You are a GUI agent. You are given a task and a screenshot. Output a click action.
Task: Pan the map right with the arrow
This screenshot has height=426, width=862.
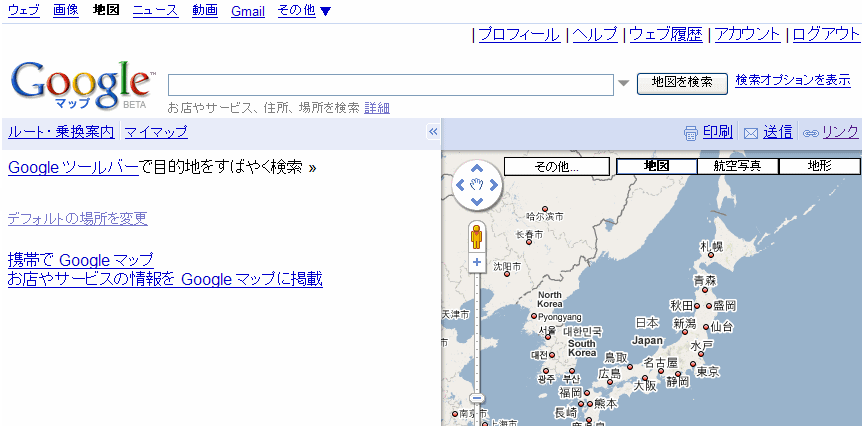click(x=493, y=185)
